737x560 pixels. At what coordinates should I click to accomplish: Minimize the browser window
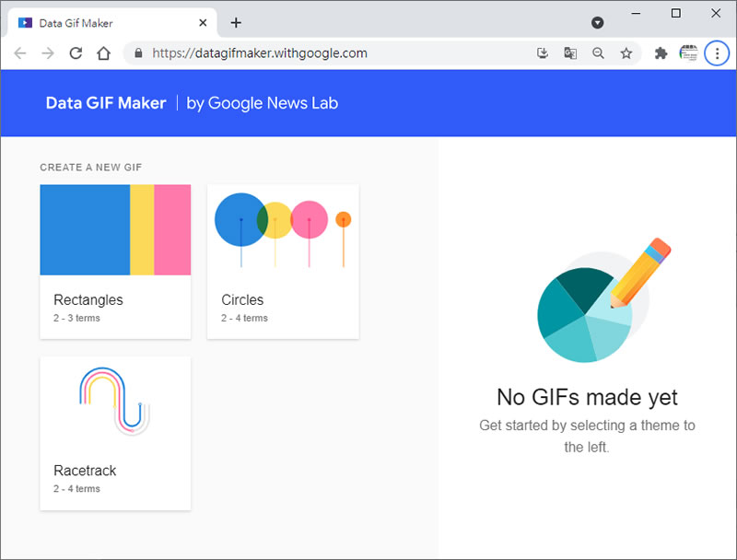pyautogui.click(x=636, y=13)
